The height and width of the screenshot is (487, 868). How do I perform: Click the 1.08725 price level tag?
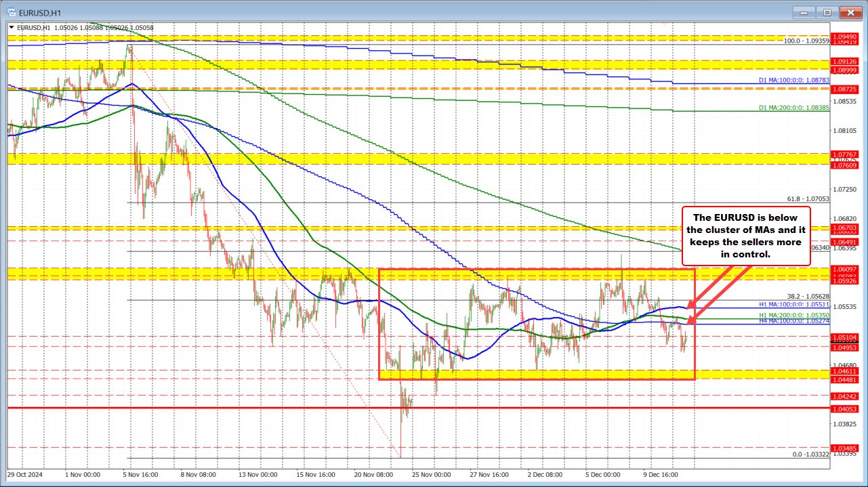click(846, 89)
